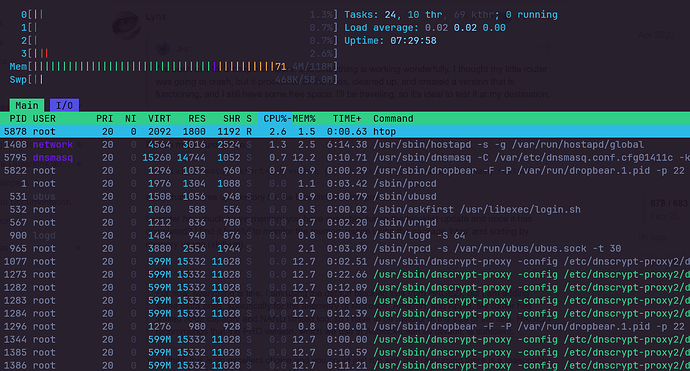Select dropbear process row PID 5822
690x371 pixels.
345,171
